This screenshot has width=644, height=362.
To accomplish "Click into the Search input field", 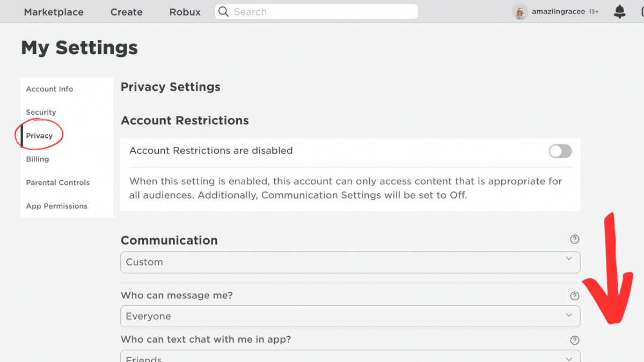I will (322, 12).
